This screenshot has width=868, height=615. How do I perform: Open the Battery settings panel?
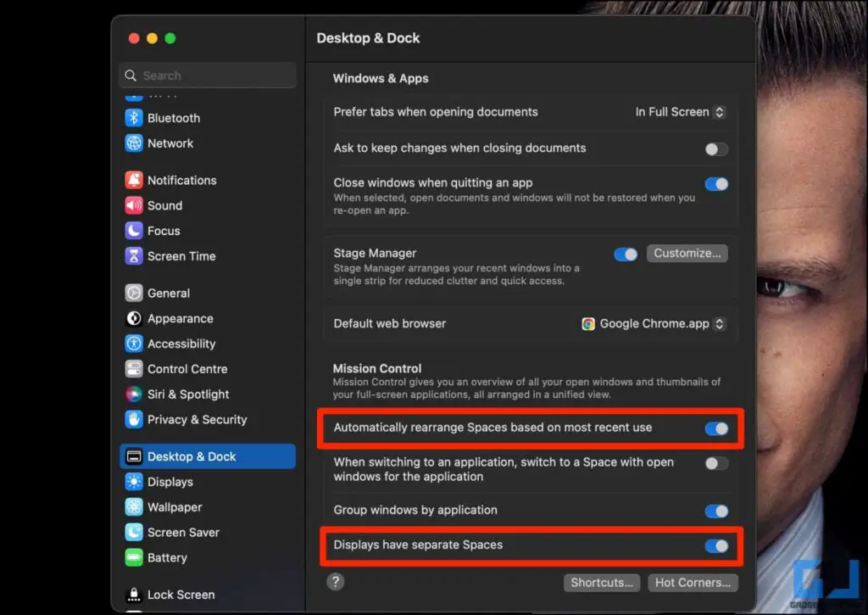[135, 557]
